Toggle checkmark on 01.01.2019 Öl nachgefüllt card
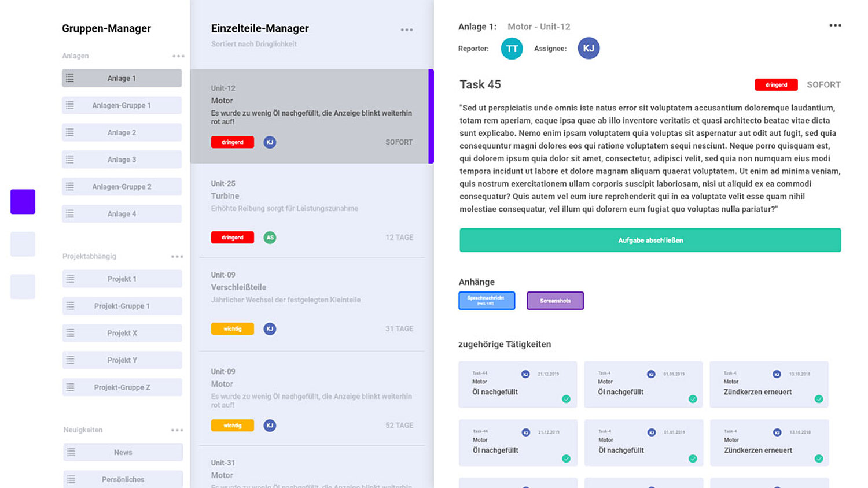The width and height of the screenshot is (868, 488). coord(693,399)
